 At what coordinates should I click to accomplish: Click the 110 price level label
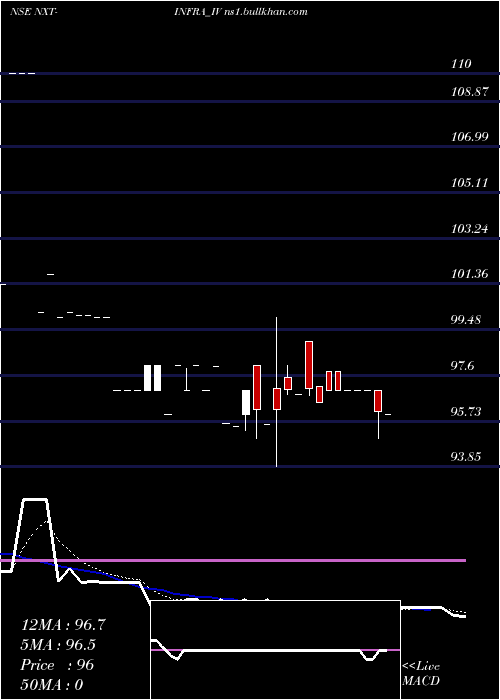point(461,64)
